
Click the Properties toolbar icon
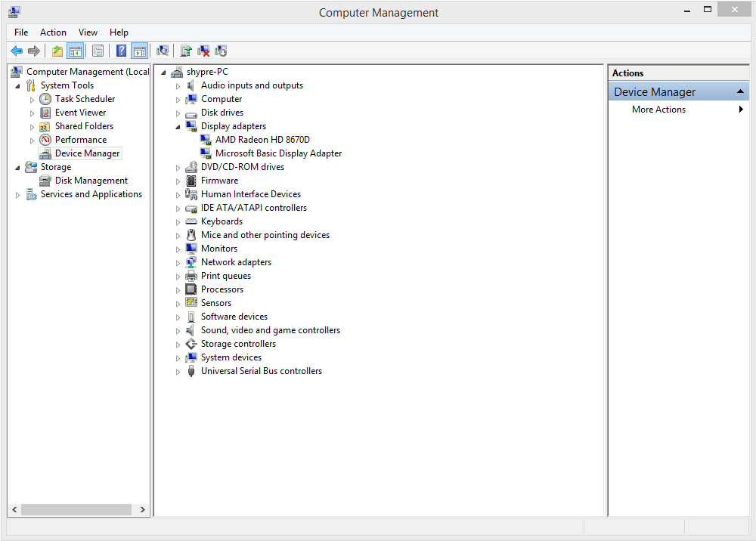coord(98,51)
